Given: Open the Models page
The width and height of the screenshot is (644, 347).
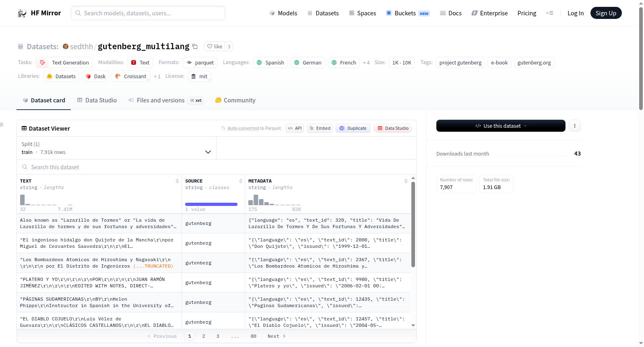Looking at the screenshot, I should pos(283,13).
